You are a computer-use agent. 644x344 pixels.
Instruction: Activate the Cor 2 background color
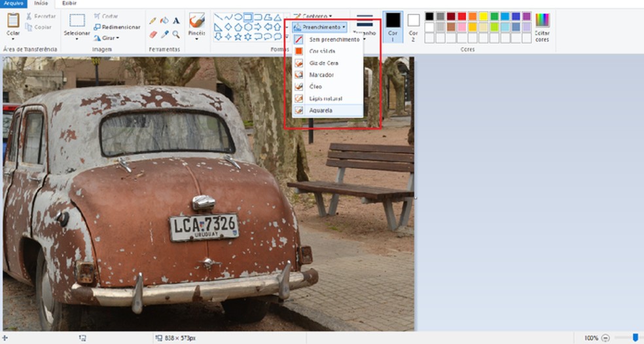[x=413, y=27]
